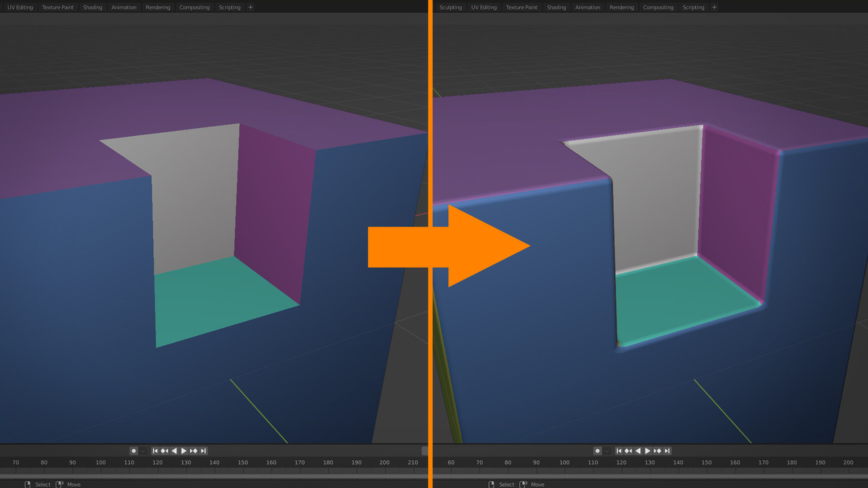Jump to next keyframe in right timeline
This screenshot has width=868, height=488.
coord(657,451)
